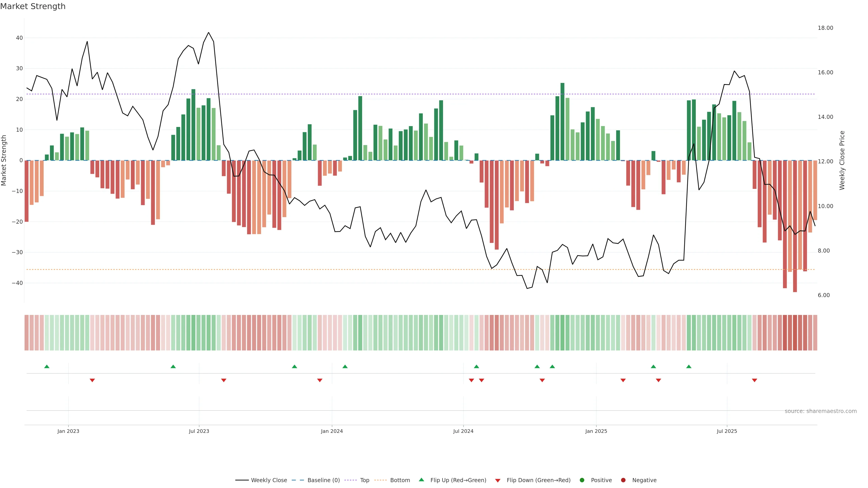Click the Flip Up green triangle legend icon
868x488 pixels.
tap(421, 480)
